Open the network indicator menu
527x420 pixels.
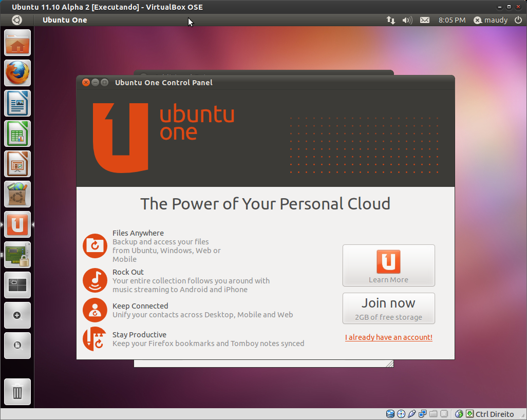[x=390, y=20]
